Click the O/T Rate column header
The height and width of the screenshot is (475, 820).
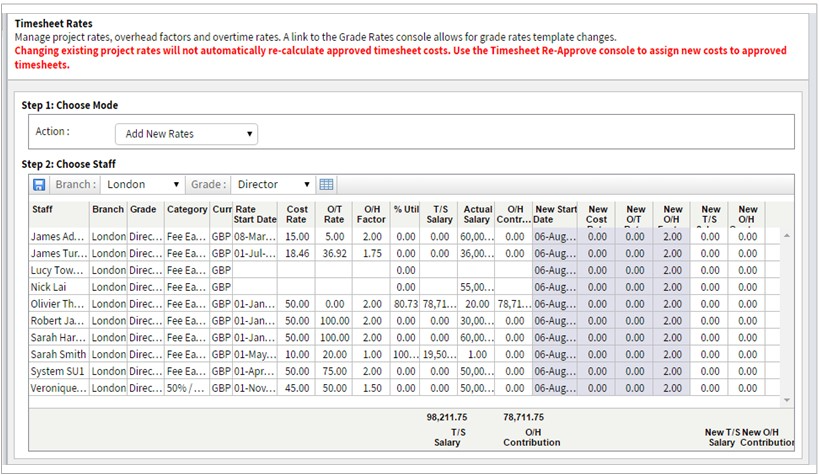[334, 214]
